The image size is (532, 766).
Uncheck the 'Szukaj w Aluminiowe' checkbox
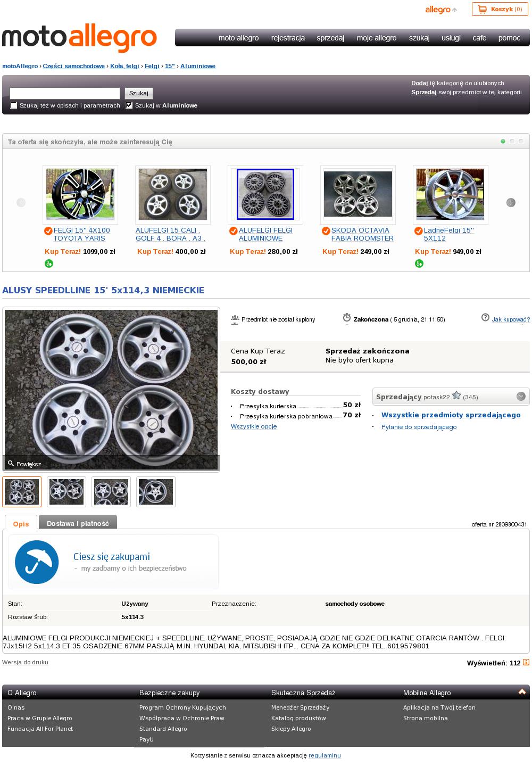pos(129,105)
